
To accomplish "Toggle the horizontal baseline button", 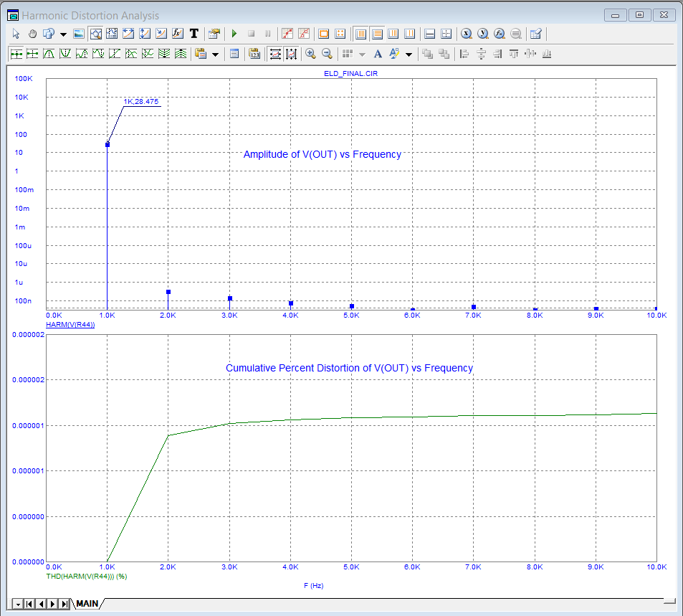I will click(x=430, y=34).
